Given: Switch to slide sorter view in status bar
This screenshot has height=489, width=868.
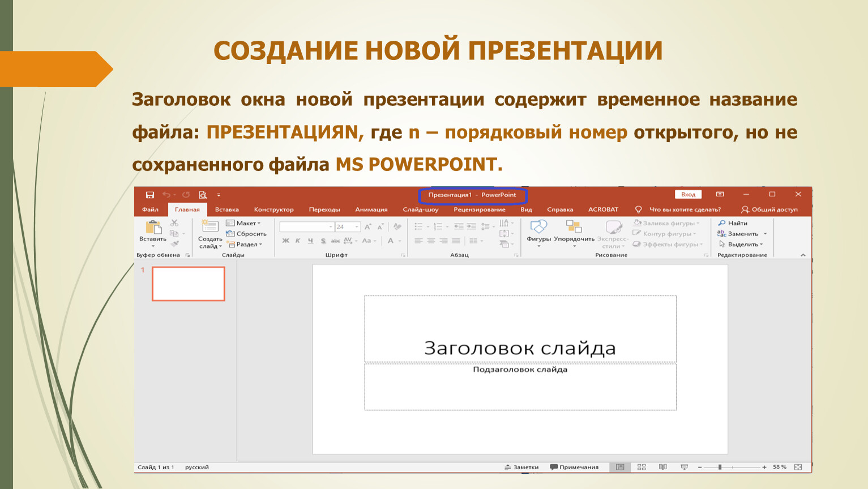Looking at the screenshot, I should [x=642, y=467].
